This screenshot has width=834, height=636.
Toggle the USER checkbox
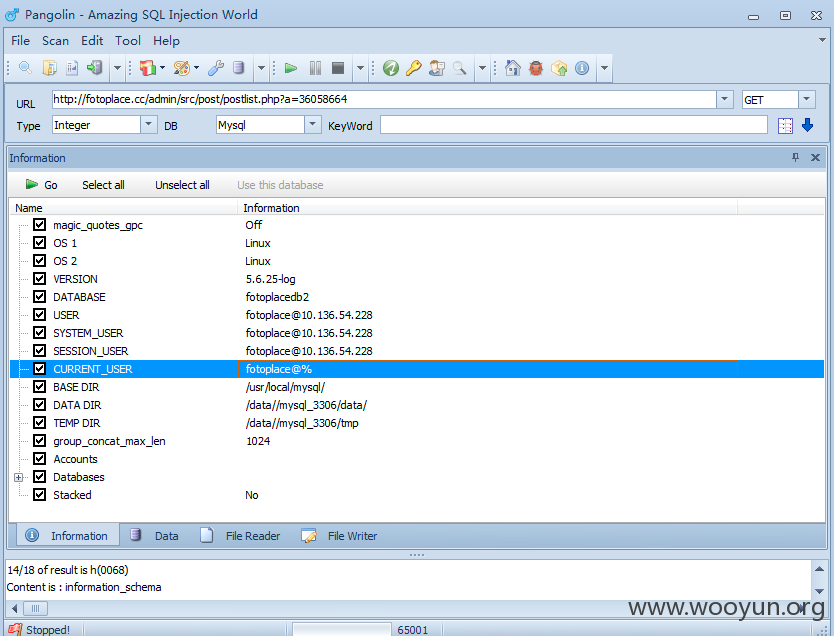(39, 315)
